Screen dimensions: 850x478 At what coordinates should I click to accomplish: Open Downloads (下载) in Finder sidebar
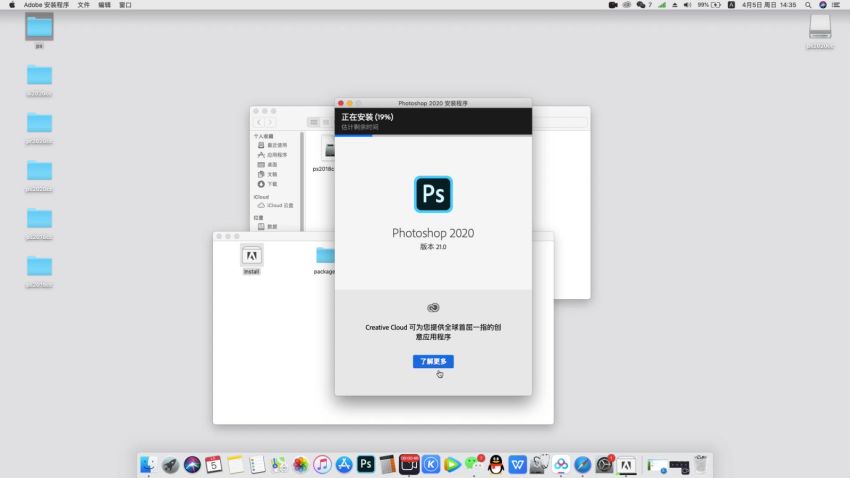click(x=267, y=184)
